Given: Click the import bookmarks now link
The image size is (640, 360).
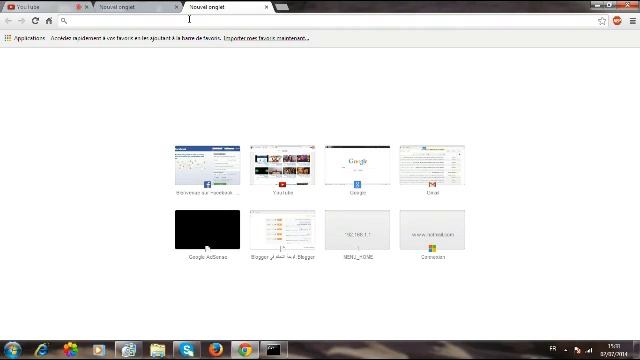Looking at the screenshot, I should pyautogui.click(x=266, y=38).
